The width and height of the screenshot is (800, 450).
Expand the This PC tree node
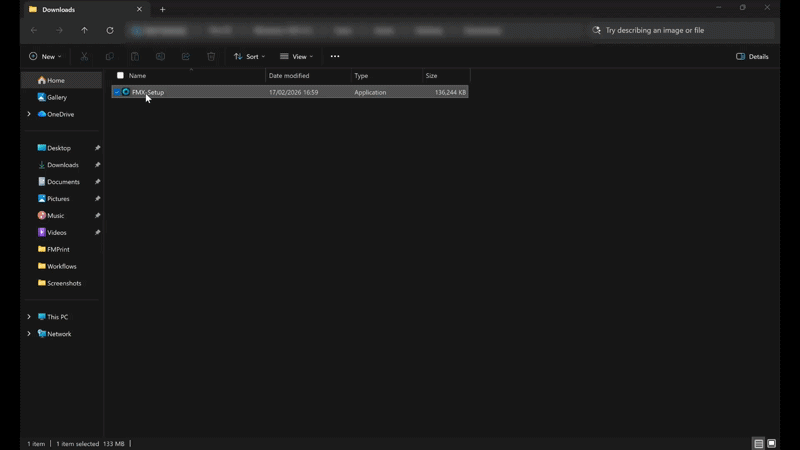(29, 317)
